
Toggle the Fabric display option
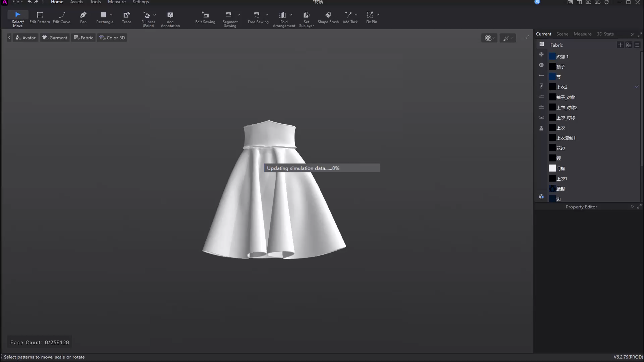coord(83,38)
